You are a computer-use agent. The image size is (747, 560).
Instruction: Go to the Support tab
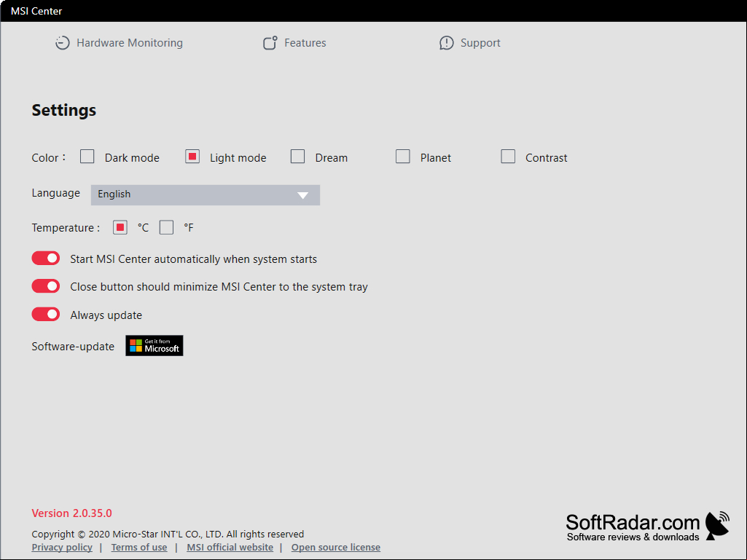click(x=470, y=43)
